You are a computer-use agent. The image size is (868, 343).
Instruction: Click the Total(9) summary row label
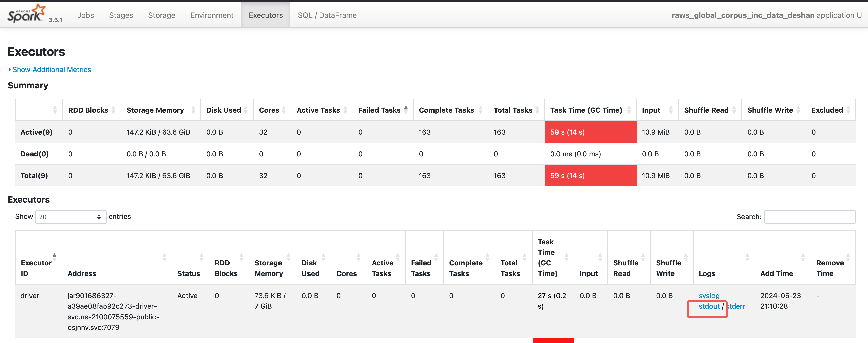pyautogui.click(x=34, y=175)
